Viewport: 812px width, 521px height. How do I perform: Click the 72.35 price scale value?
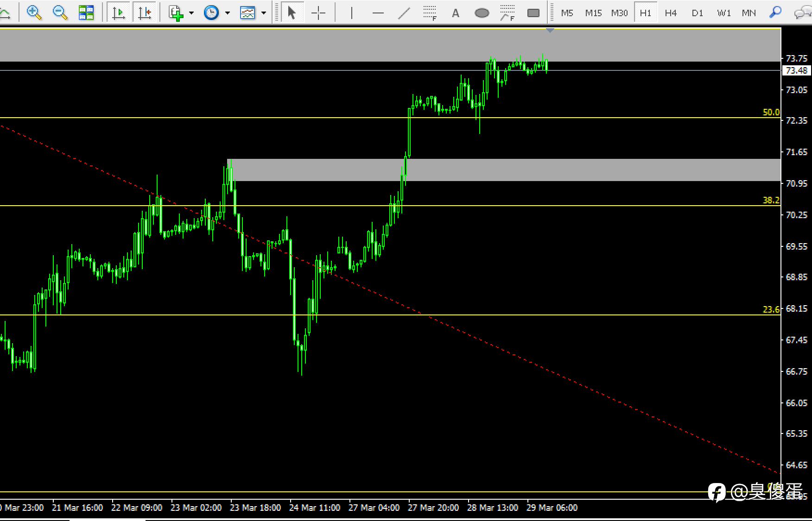click(796, 120)
